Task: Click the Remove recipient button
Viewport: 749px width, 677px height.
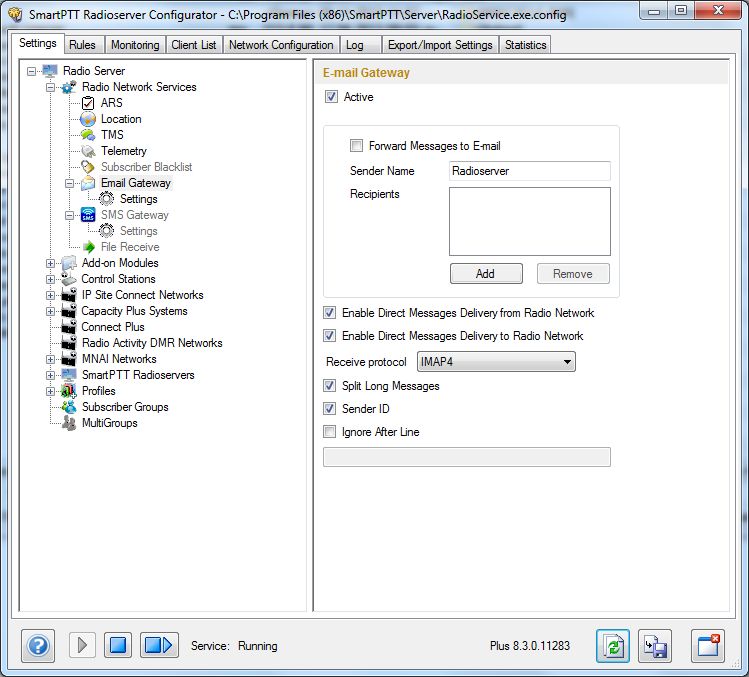Action: (x=573, y=274)
